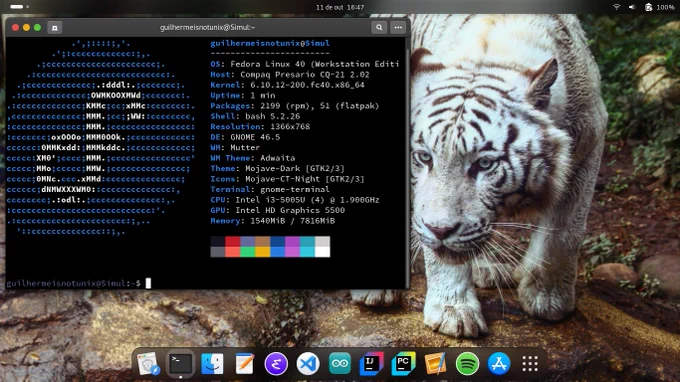This screenshot has height=382, width=680.
Task: Launch the Finder-style file manager in the dock
Action: [212, 364]
